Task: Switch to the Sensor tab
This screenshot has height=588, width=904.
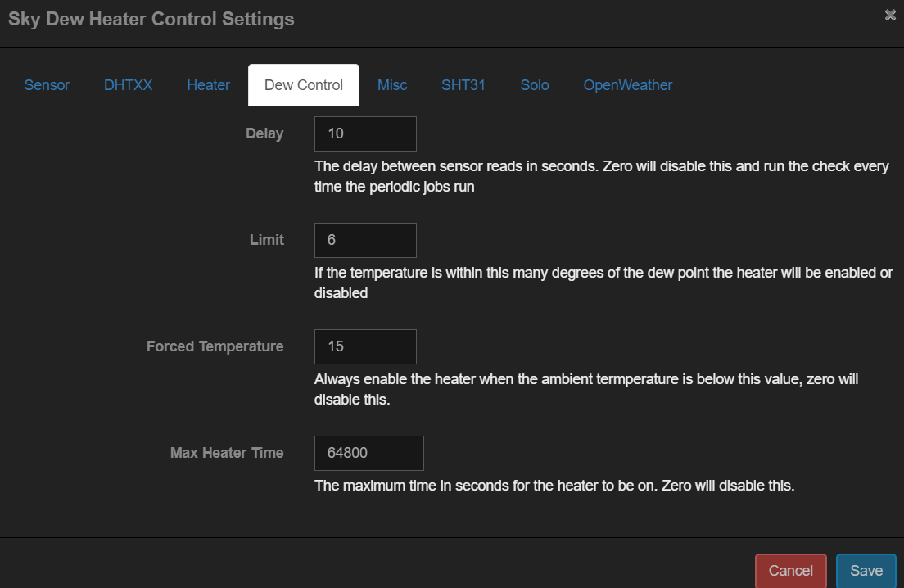Action: (x=47, y=85)
